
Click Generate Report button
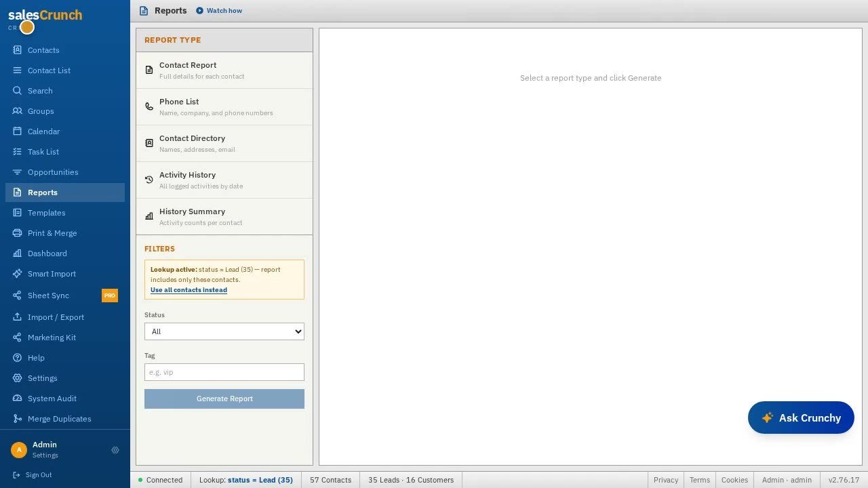[224, 399]
